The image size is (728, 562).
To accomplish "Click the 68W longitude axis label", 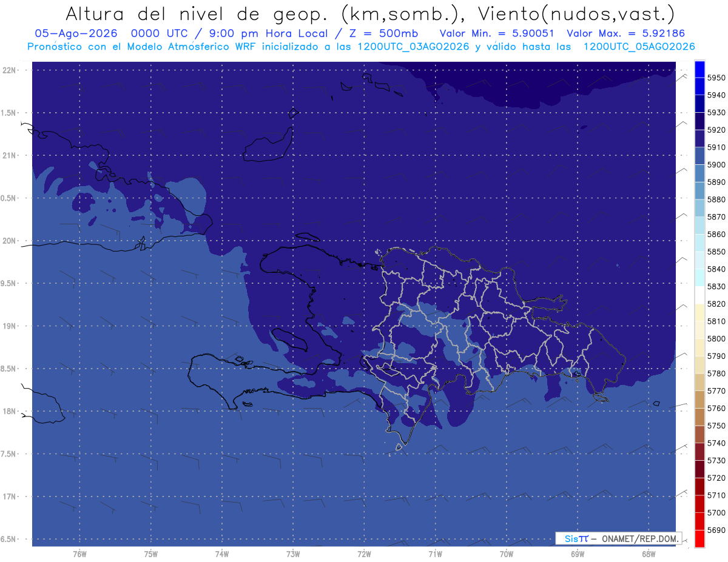I will tap(648, 554).
